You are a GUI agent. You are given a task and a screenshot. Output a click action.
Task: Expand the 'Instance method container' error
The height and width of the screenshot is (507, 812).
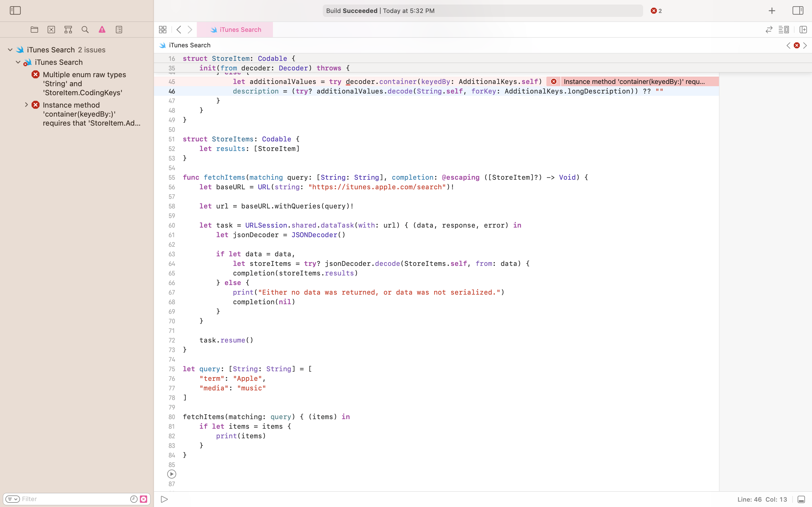(26, 105)
